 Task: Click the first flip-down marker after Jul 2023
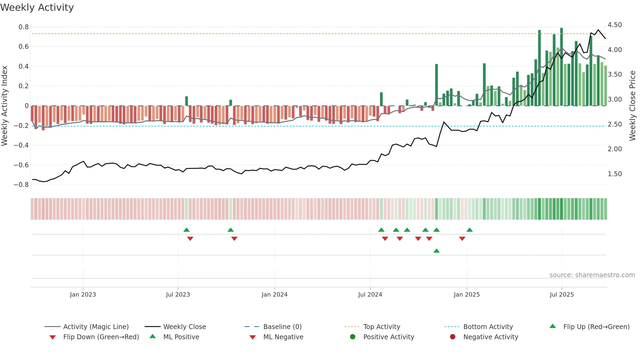point(190,239)
